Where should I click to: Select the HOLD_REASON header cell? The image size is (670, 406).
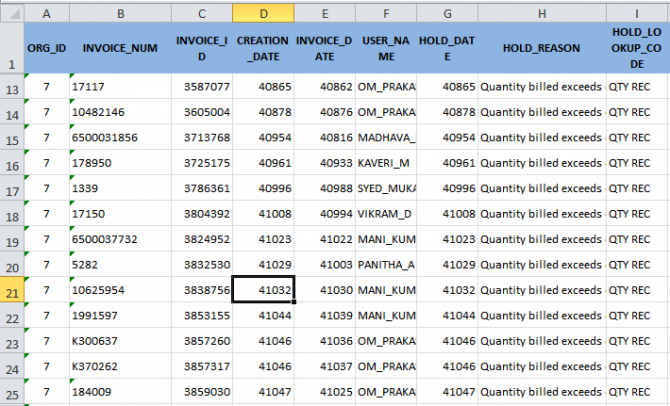tap(541, 47)
